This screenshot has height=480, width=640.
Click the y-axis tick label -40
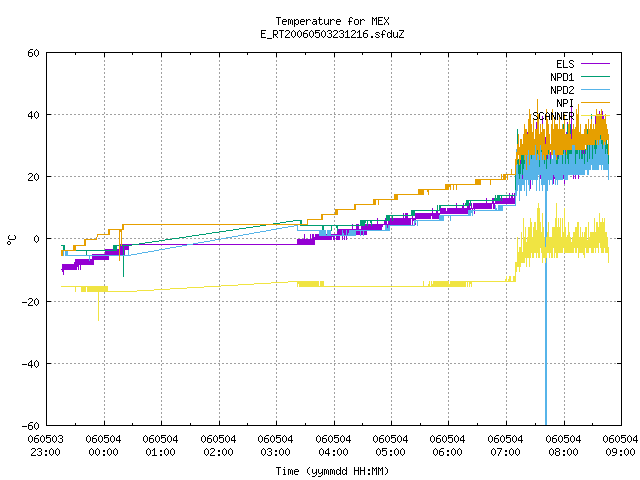pos(31,364)
